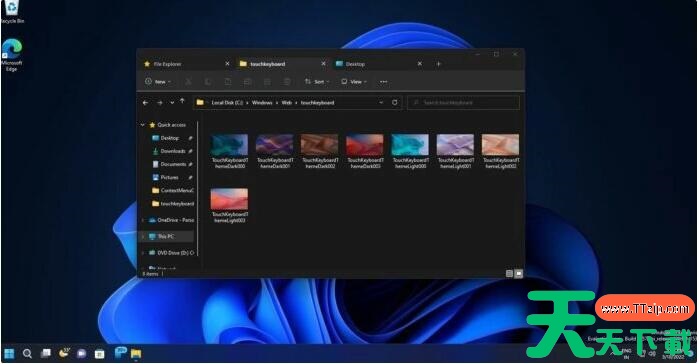Select TouchKeyboardThemeLight000 thumbnail
This screenshot has width=699, height=364.
tap(410, 145)
